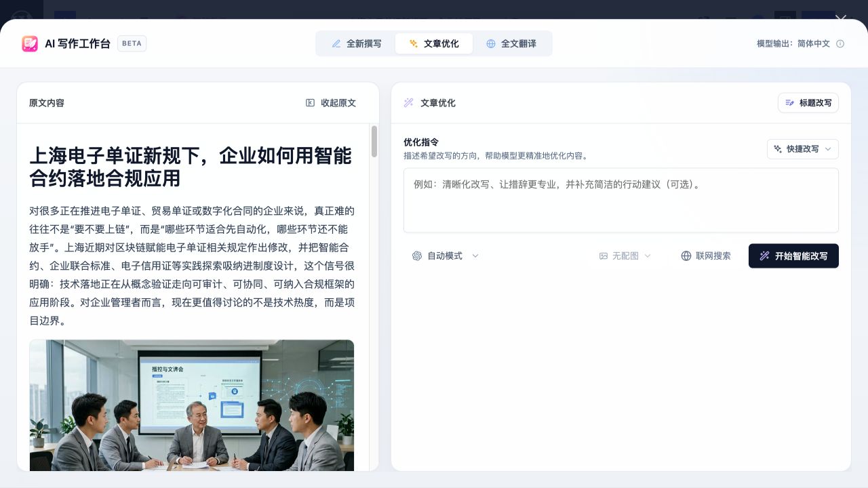The height and width of the screenshot is (488, 868).
Task: Click the 模型输出：简体中文 label
Action: coord(793,43)
